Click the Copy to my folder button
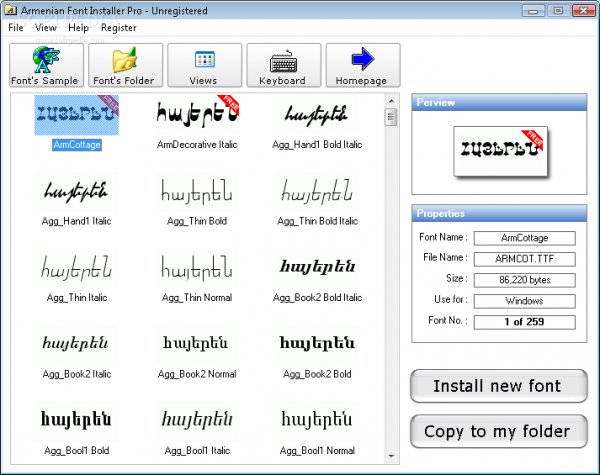The width and height of the screenshot is (600, 475). click(x=499, y=431)
